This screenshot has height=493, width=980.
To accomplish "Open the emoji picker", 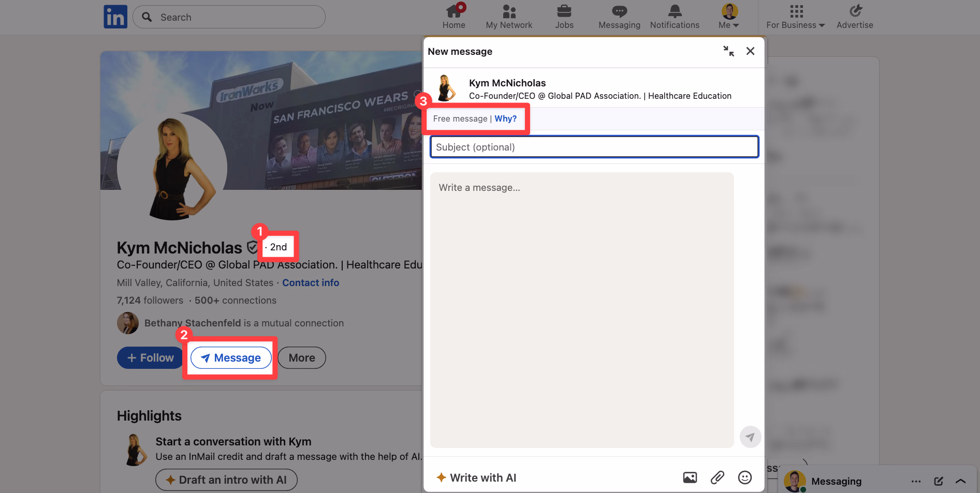I will pyautogui.click(x=744, y=477).
